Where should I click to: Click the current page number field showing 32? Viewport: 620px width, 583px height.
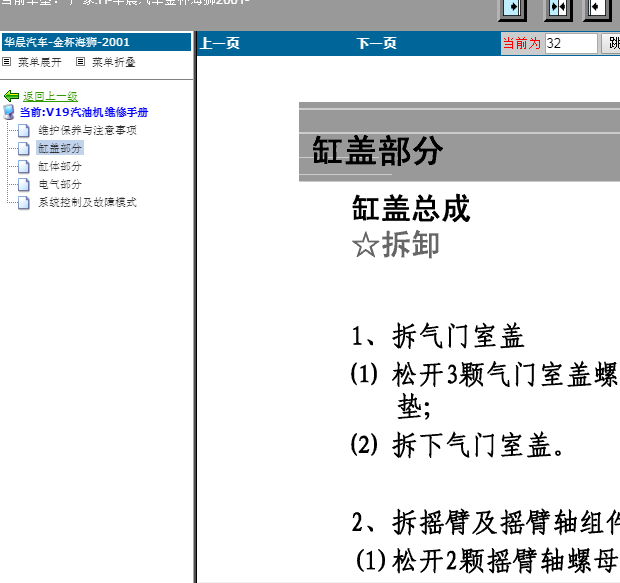571,43
